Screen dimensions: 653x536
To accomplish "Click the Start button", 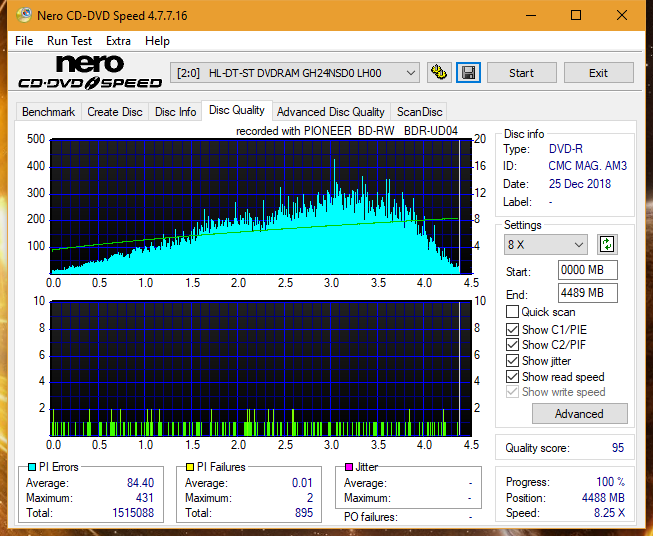I will [x=521, y=73].
